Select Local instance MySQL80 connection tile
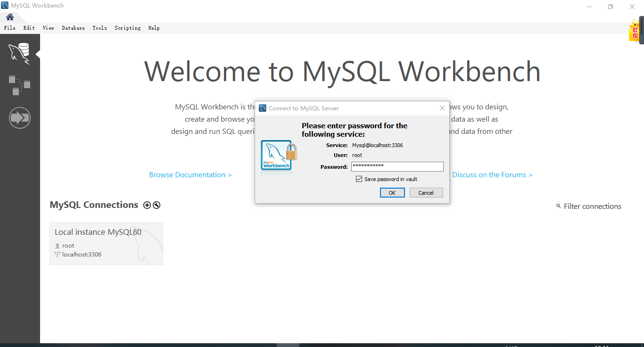Viewport: 644px width, 347px height. coord(106,243)
